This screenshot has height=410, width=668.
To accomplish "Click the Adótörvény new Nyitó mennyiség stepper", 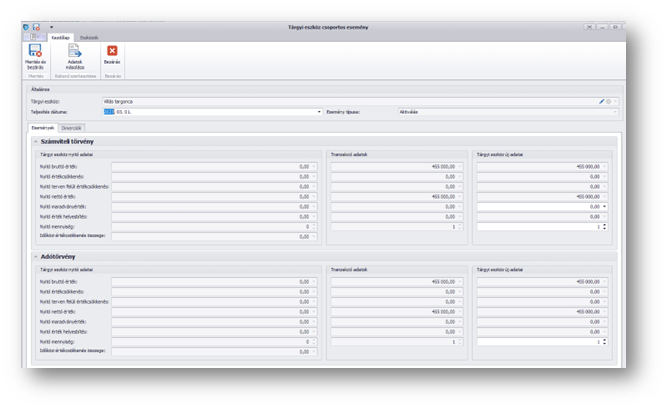I will pos(605,342).
